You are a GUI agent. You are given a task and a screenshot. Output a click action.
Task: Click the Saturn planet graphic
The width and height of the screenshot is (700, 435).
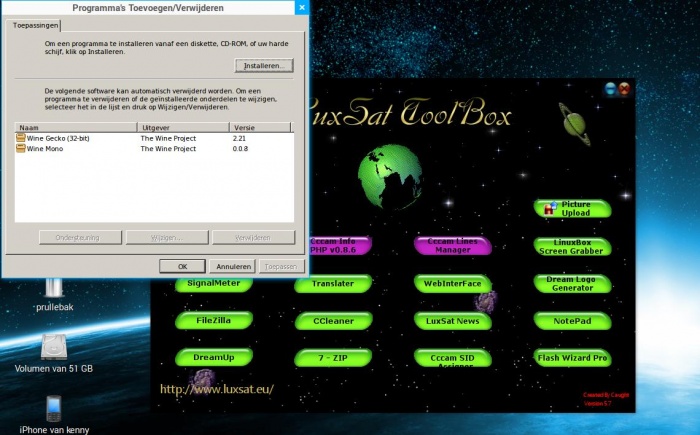coord(575,124)
